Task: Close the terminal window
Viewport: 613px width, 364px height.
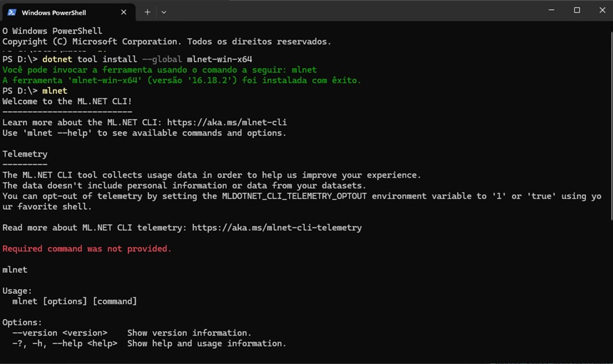Action: pos(600,10)
